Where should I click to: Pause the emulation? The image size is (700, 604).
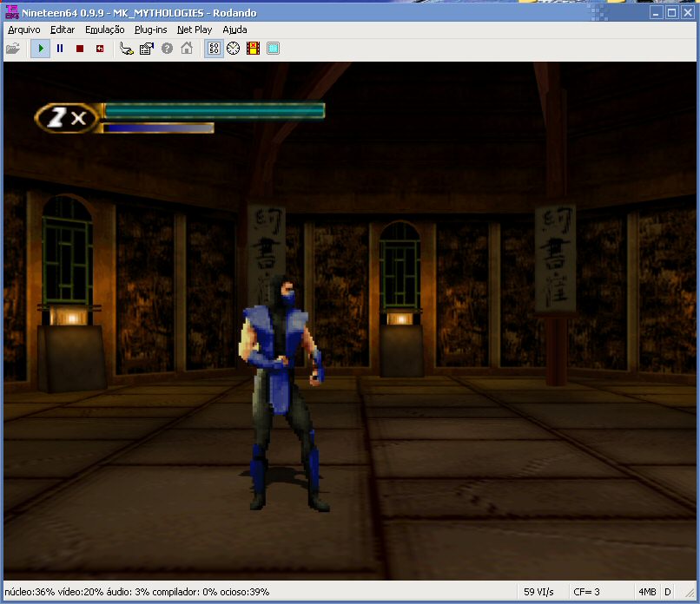[60, 49]
